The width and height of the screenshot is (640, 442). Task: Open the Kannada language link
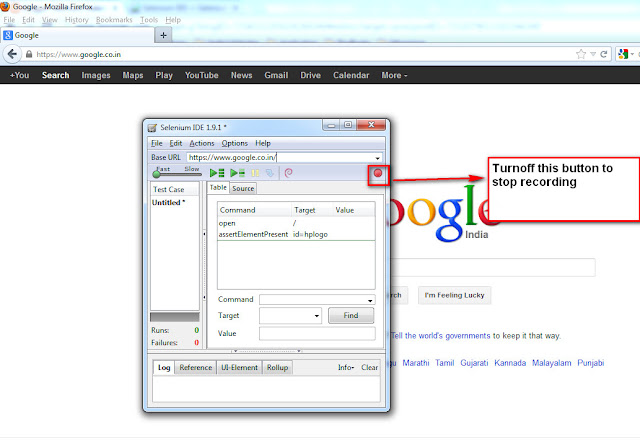click(510, 363)
